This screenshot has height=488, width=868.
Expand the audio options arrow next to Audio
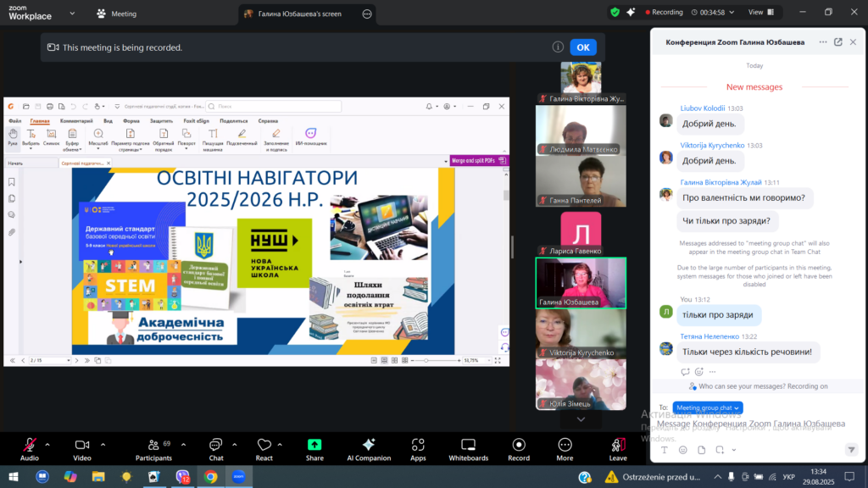[x=47, y=444]
